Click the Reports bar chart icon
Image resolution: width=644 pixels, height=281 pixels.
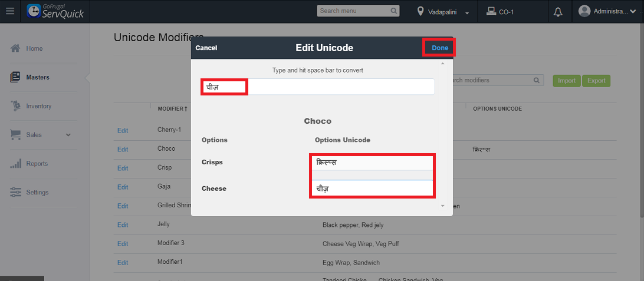pyautogui.click(x=16, y=164)
